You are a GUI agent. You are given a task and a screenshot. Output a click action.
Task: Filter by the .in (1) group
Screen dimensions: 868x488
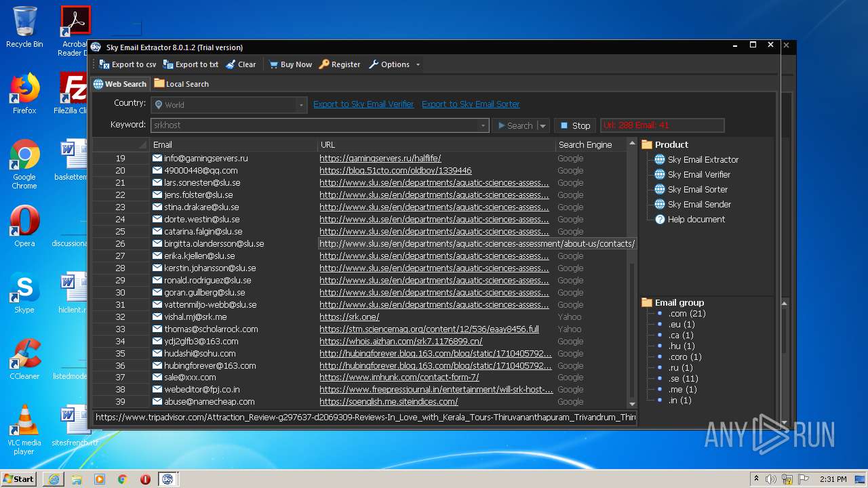click(x=680, y=401)
